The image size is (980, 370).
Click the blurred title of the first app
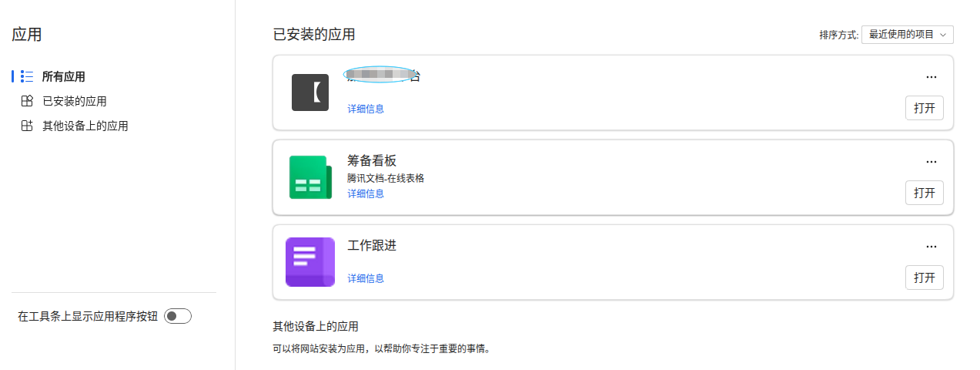[383, 75]
